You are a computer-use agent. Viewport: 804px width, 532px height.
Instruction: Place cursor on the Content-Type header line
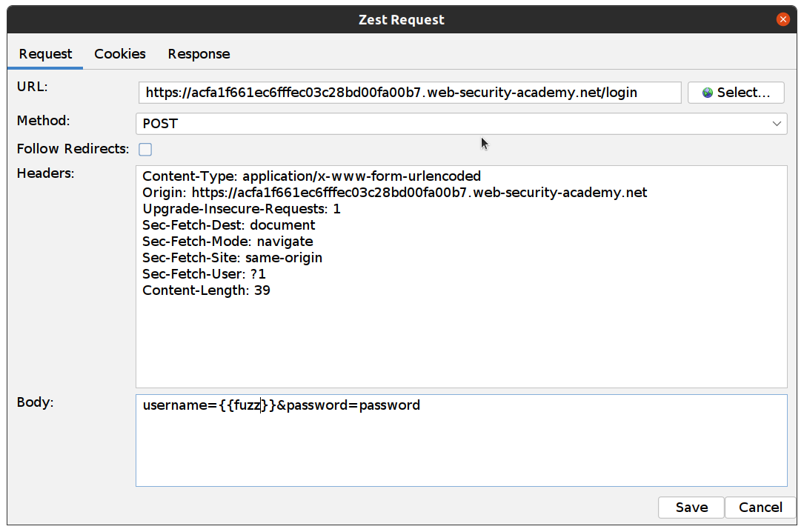[x=311, y=176]
